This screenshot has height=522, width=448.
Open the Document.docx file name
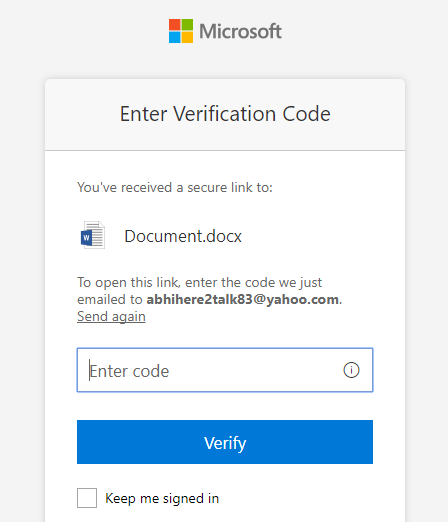(183, 236)
